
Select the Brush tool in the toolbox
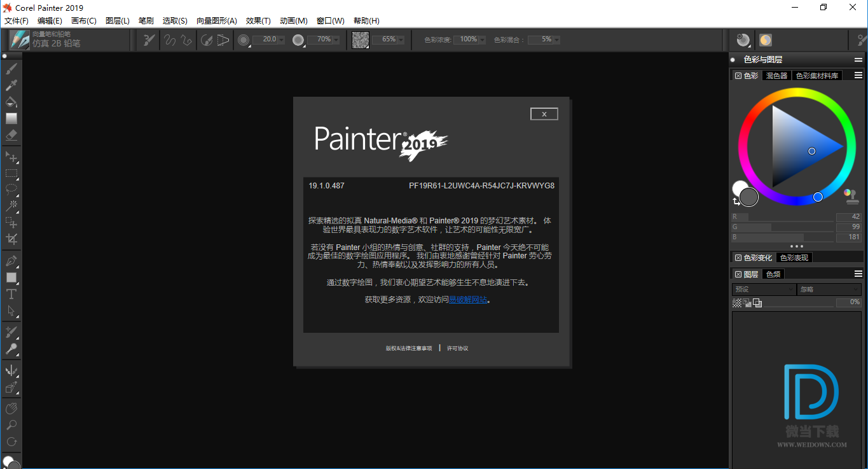(11, 69)
